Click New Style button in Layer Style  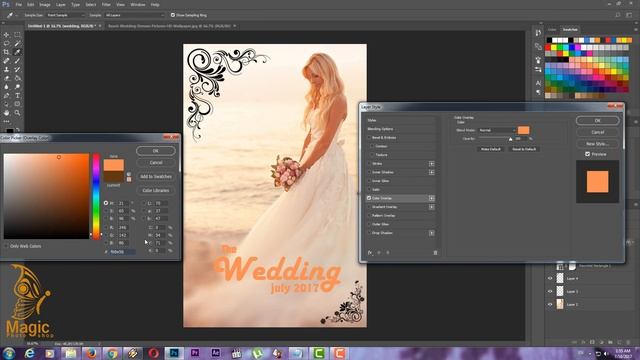click(x=598, y=144)
